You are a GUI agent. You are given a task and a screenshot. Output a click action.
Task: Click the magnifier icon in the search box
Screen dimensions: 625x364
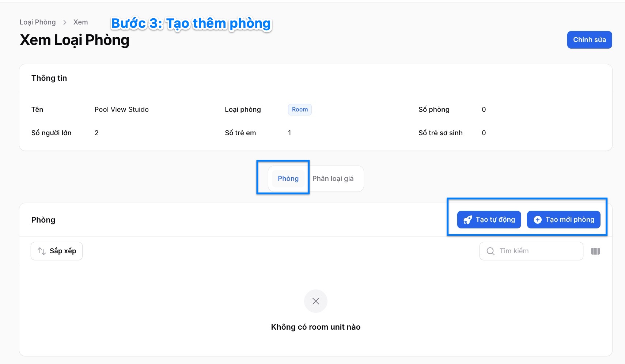(490, 251)
